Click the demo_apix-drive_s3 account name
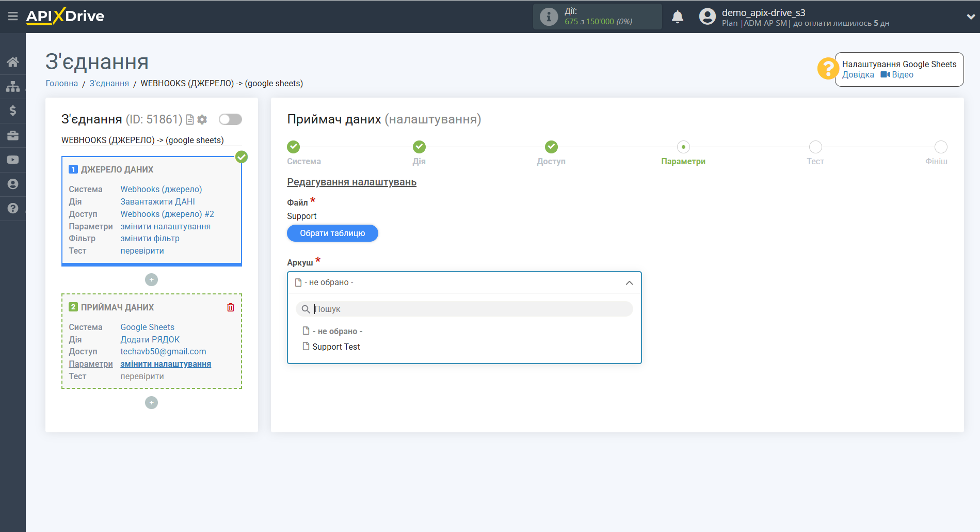The width and height of the screenshot is (980, 532). coord(763,12)
